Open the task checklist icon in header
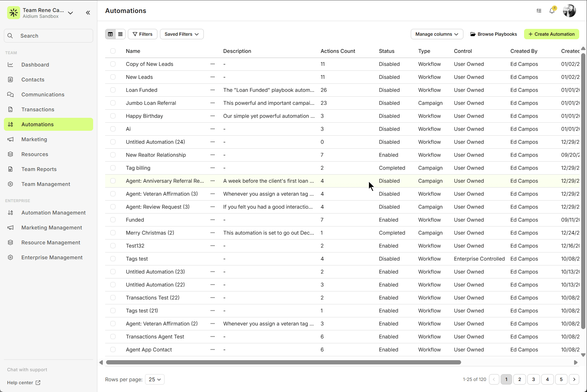This screenshot has height=392, width=587. pyautogui.click(x=539, y=11)
